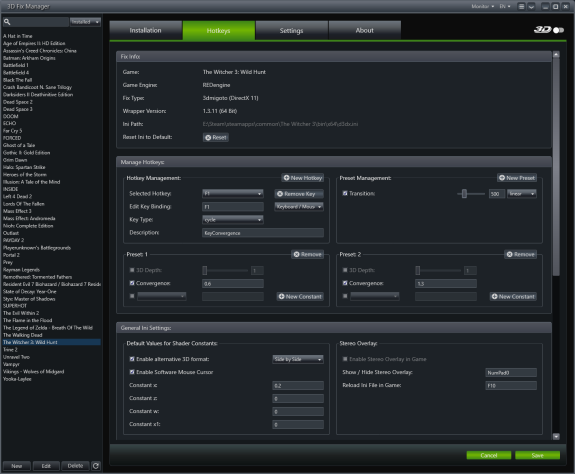This screenshot has height=474, width=575.
Task: Click Preset 1 3D Depth slider
Action: click(x=225, y=271)
